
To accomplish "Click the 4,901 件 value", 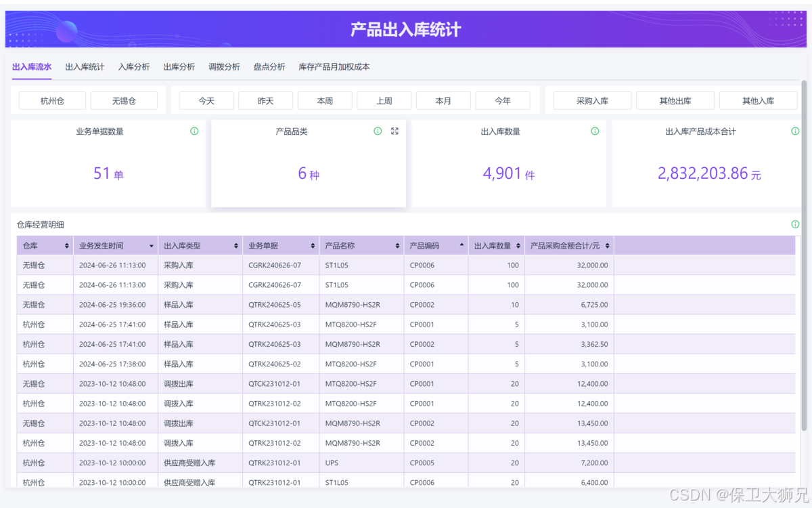I will (509, 174).
